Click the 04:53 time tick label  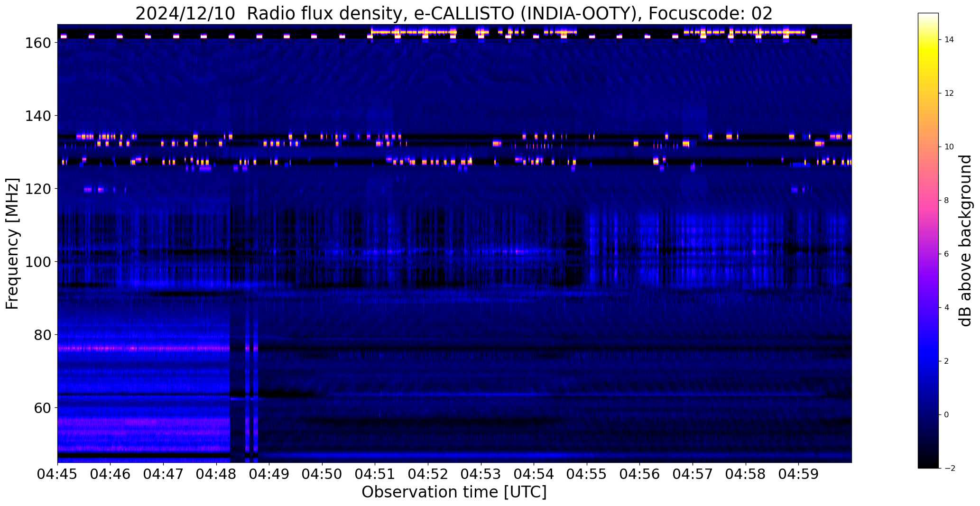[481, 474]
